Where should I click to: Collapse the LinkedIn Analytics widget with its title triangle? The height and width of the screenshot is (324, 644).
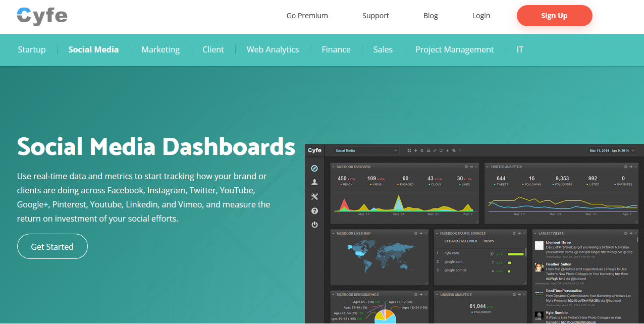pyautogui.click(x=437, y=294)
